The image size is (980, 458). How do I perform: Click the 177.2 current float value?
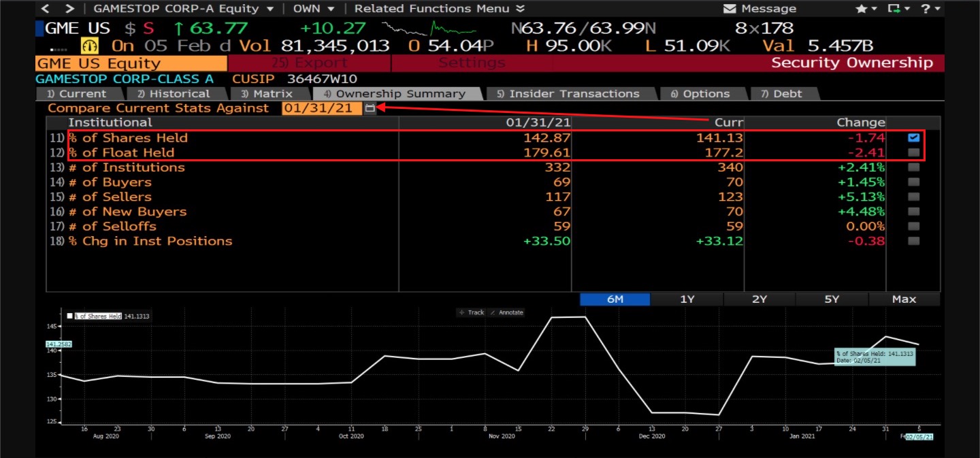tap(723, 152)
